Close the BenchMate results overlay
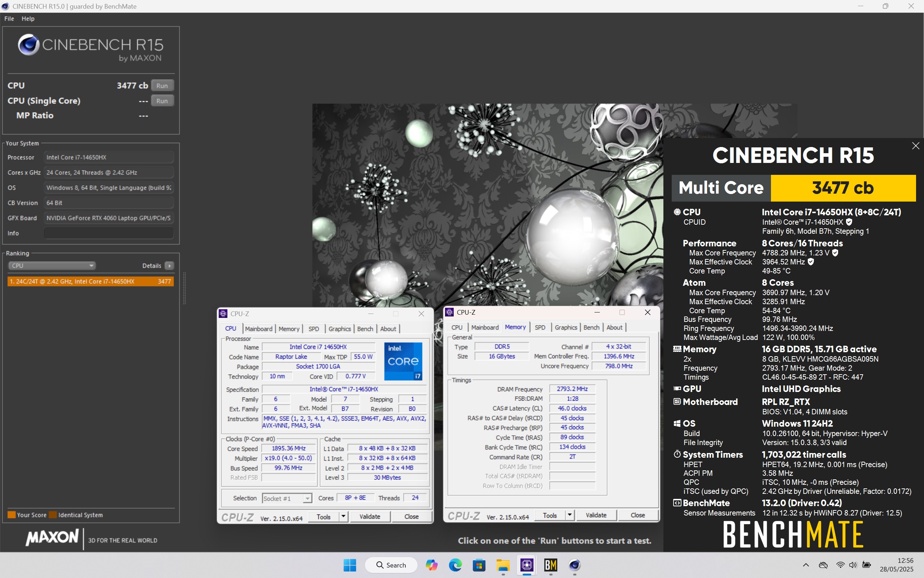The image size is (924, 578). click(x=915, y=146)
